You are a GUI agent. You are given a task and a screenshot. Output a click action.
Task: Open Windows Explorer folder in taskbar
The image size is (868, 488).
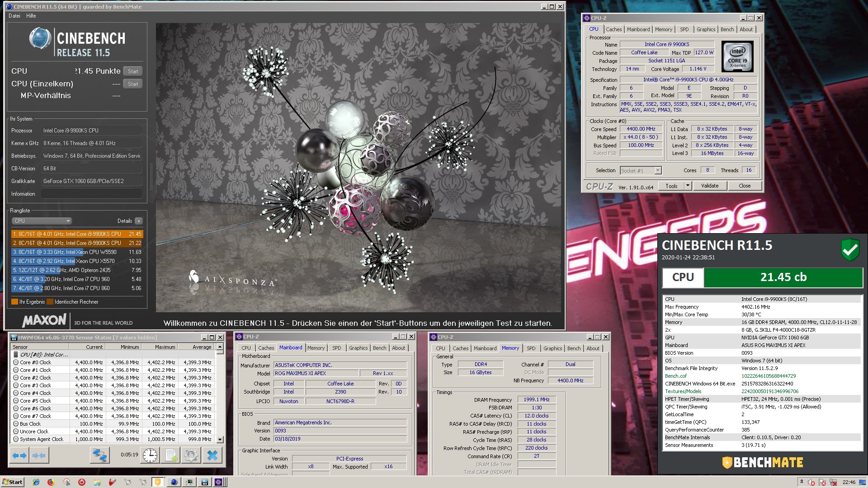(97, 482)
